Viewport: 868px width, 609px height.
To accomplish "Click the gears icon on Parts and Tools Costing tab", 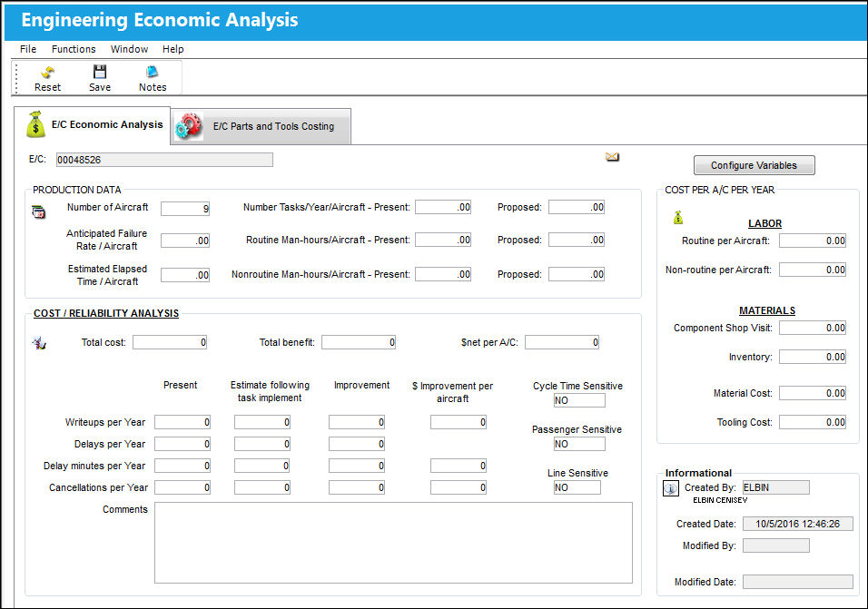I will pyautogui.click(x=189, y=126).
